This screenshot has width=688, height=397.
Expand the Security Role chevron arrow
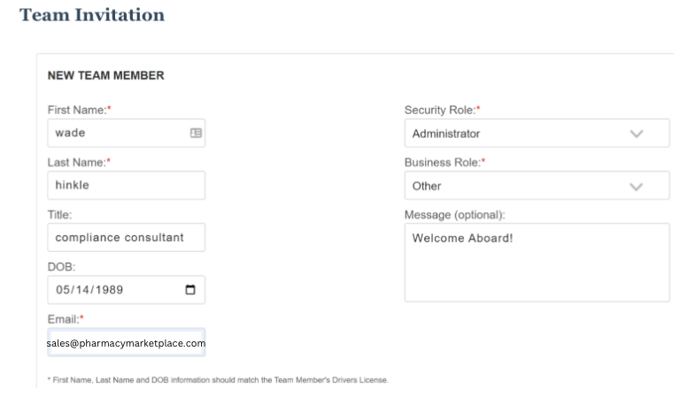pos(636,134)
